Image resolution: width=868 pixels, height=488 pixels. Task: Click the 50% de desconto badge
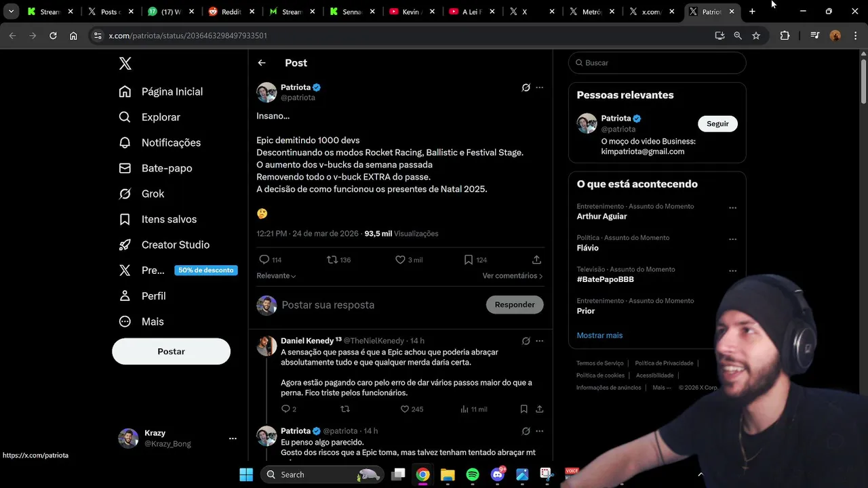(206, 270)
